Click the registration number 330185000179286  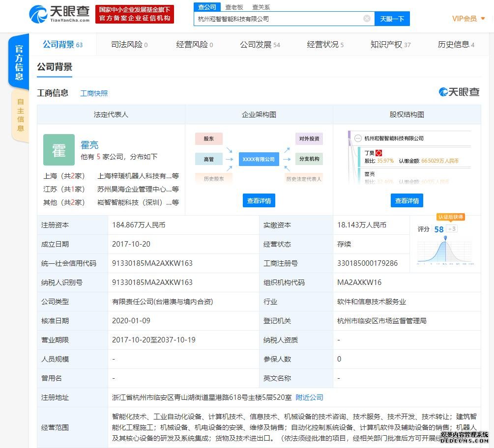click(367, 263)
